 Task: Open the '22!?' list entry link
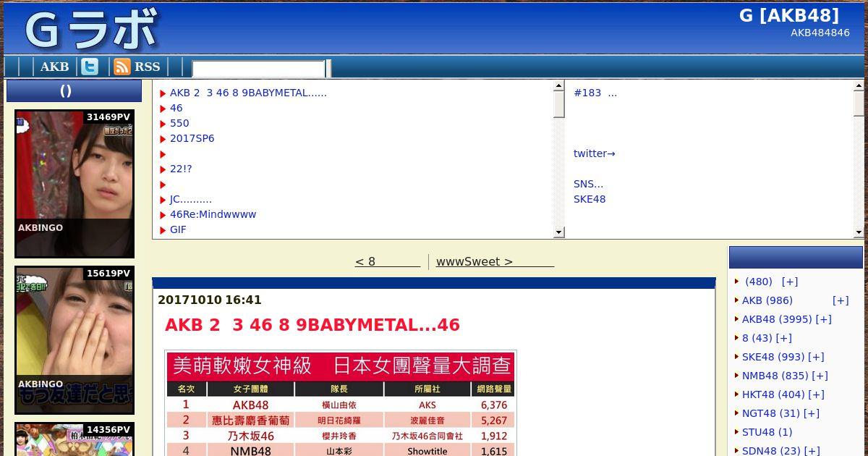click(x=181, y=169)
